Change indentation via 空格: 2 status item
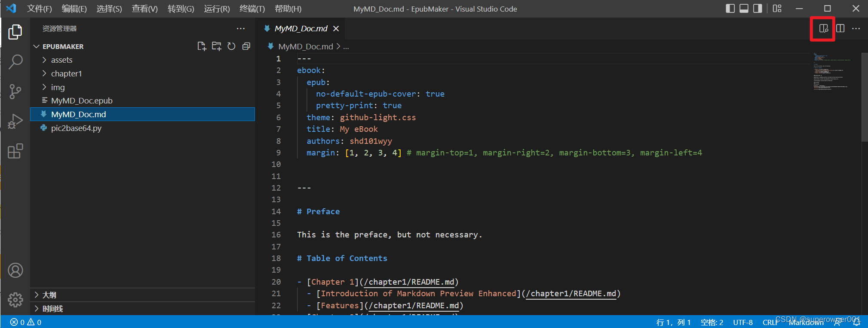 (x=712, y=322)
